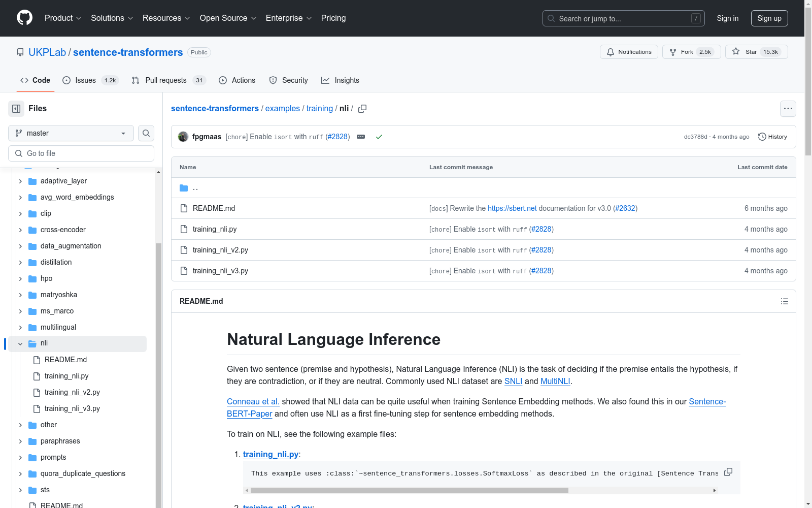This screenshot has width=812, height=508.
Task: Click the open nli folder icon in tree
Action: 32,343
